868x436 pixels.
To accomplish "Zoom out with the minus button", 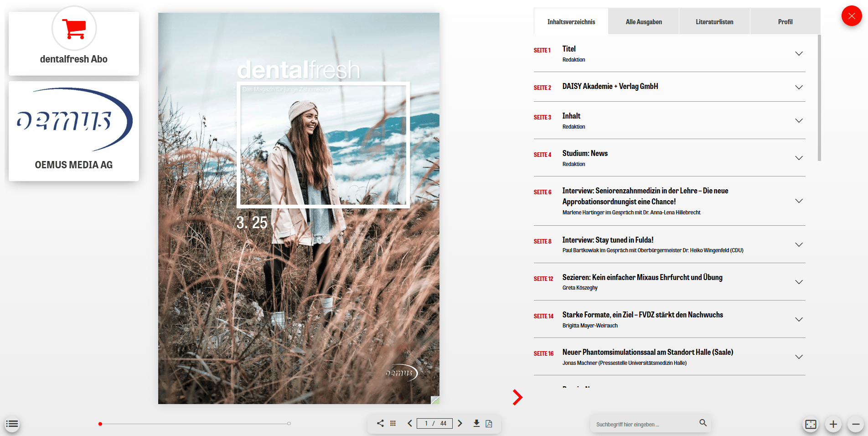I will pos(856,424).
